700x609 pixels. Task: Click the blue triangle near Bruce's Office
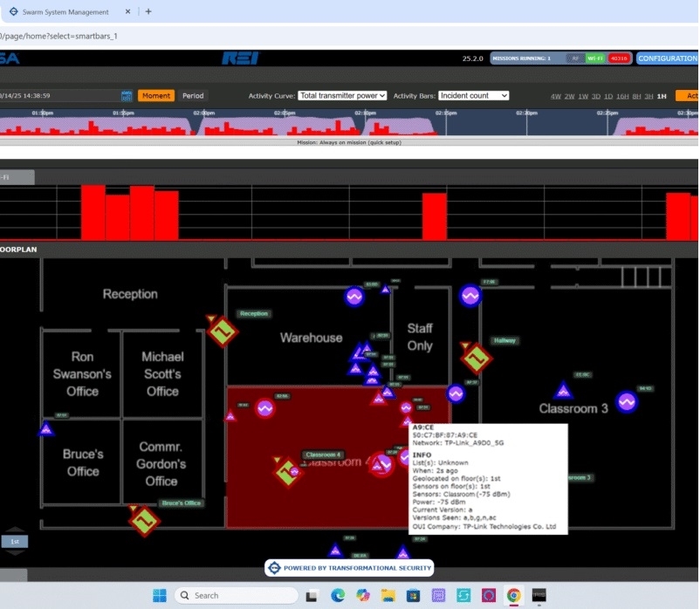pyautogui.click(x=46, y=429)
